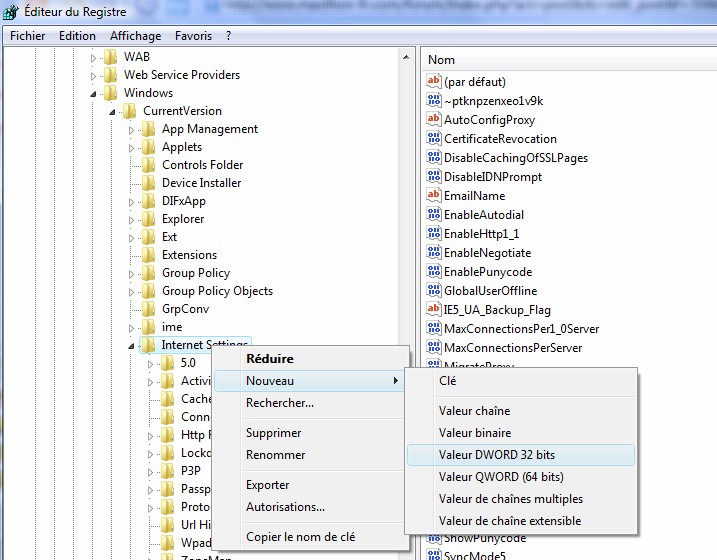Click the Internet Settings folder icon
The image size is (717, 560).
click(x=148, y=345)
